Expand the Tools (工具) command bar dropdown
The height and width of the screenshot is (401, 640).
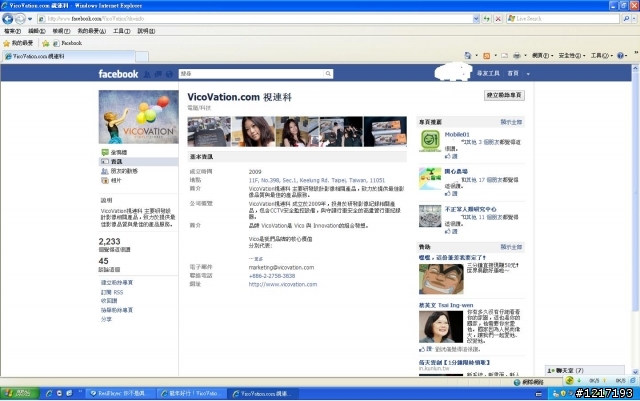tap(602, 56)
